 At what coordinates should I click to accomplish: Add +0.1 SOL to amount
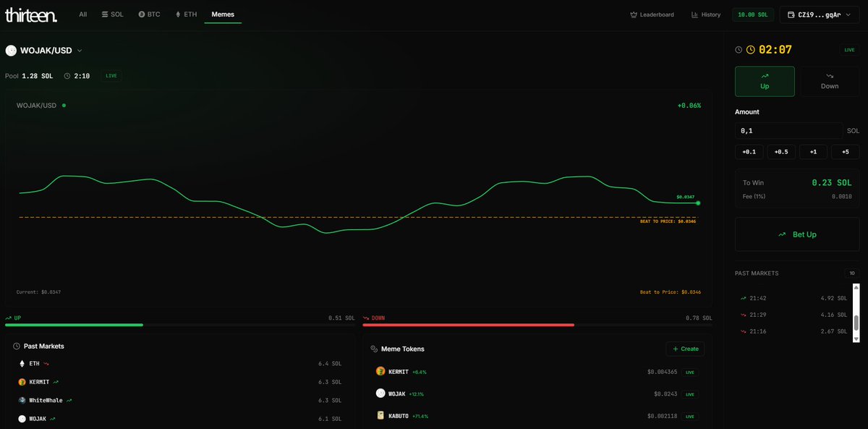[x=749, y=152]
